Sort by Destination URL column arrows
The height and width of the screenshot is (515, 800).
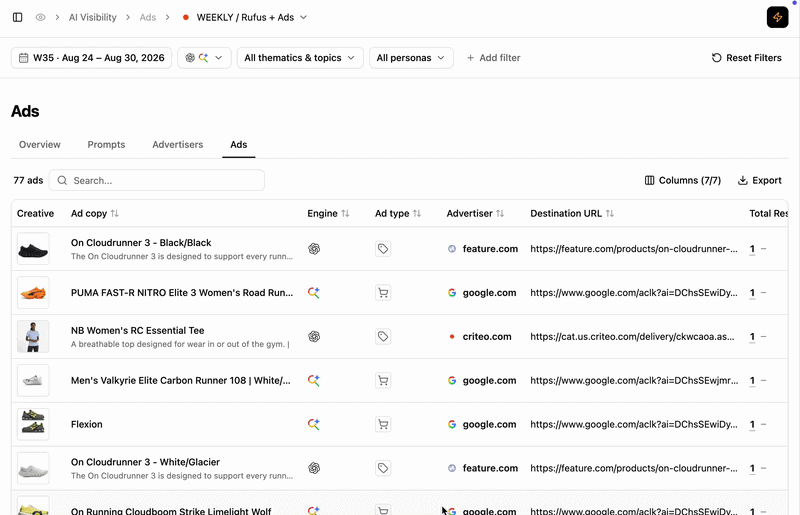tap(610, 213)
